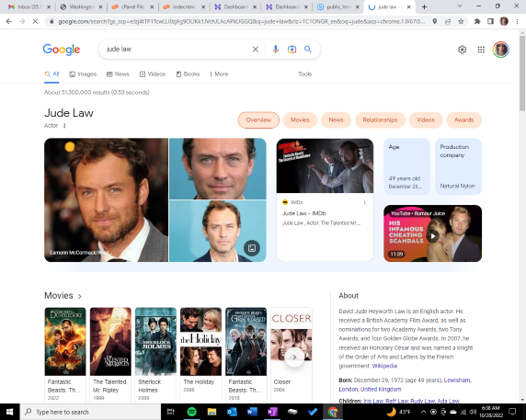This screenshot has width=526, height=420.
Task: Expand the Movies section chevron
Action: coord(79,296)
